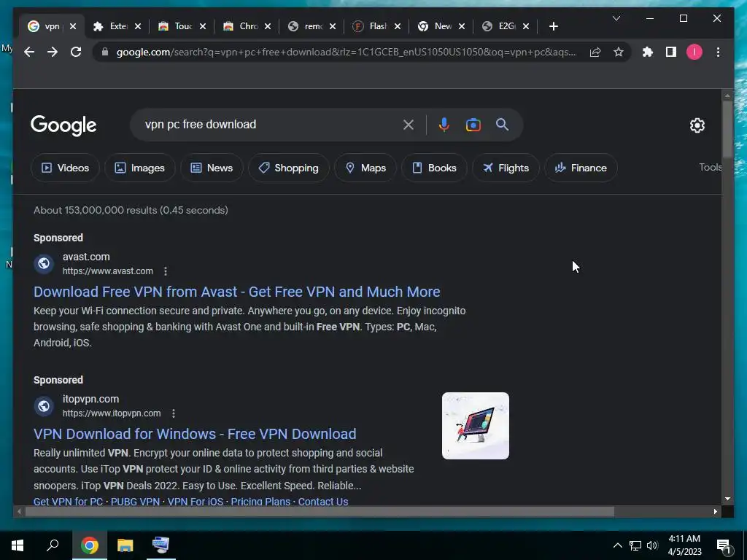Open 'Download Free VPN from Avast' link
Viewport: 747px width, 560px height.
(x=237, y=292)
